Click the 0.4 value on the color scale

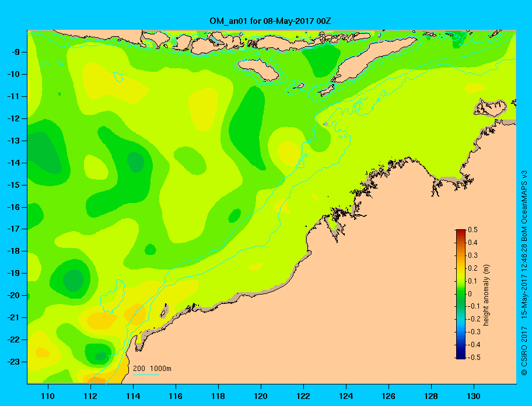pos(473,243)
